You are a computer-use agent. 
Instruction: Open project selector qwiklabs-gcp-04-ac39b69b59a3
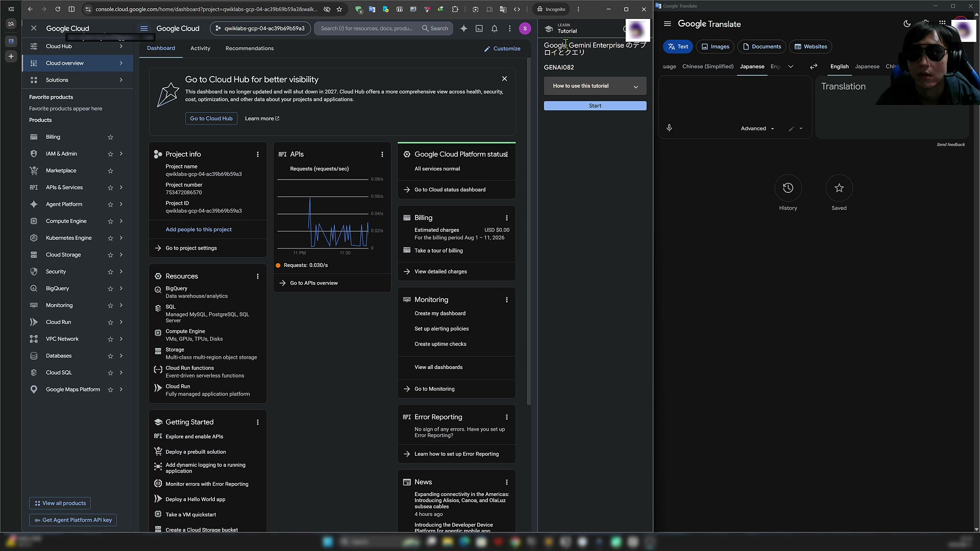click(260, 29)
